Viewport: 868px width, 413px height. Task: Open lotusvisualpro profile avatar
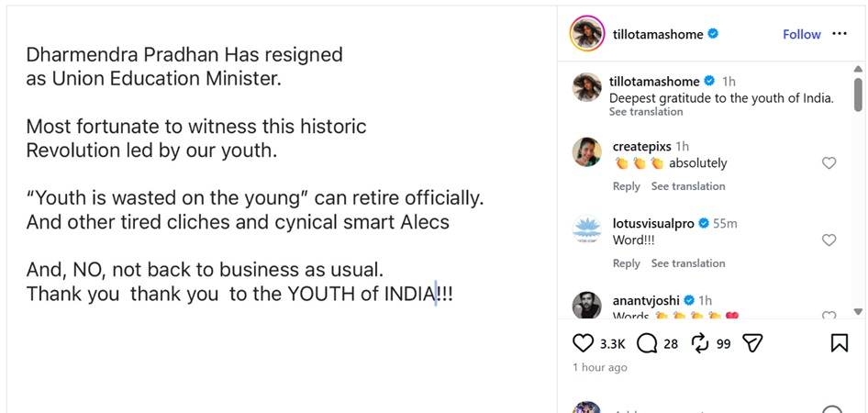tap(587, 229)
